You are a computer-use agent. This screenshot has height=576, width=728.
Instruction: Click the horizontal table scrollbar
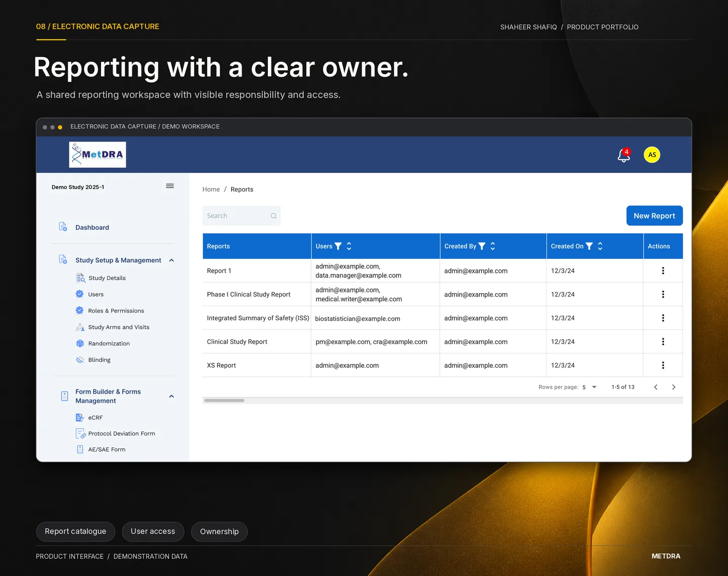[224, 400]
